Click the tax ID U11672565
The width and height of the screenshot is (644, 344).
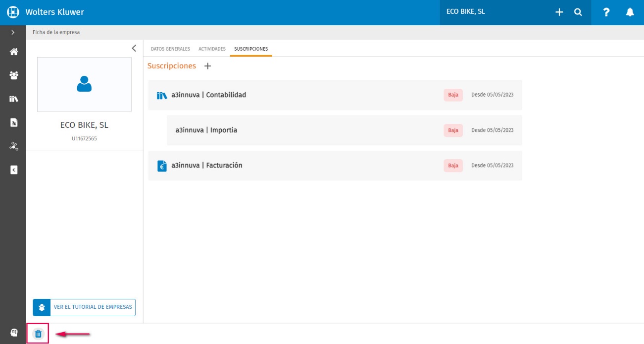[84, 139]
